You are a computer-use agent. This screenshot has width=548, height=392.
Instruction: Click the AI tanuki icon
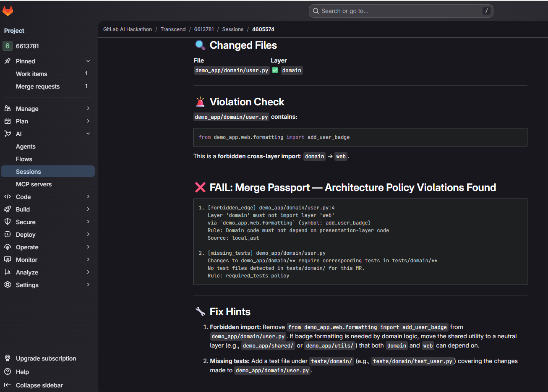(x=8, y=134)
